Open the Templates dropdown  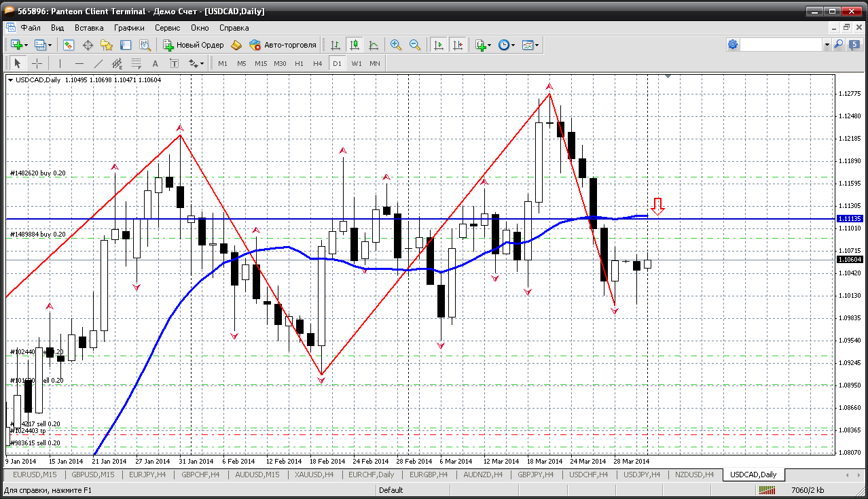coord(531,45)
